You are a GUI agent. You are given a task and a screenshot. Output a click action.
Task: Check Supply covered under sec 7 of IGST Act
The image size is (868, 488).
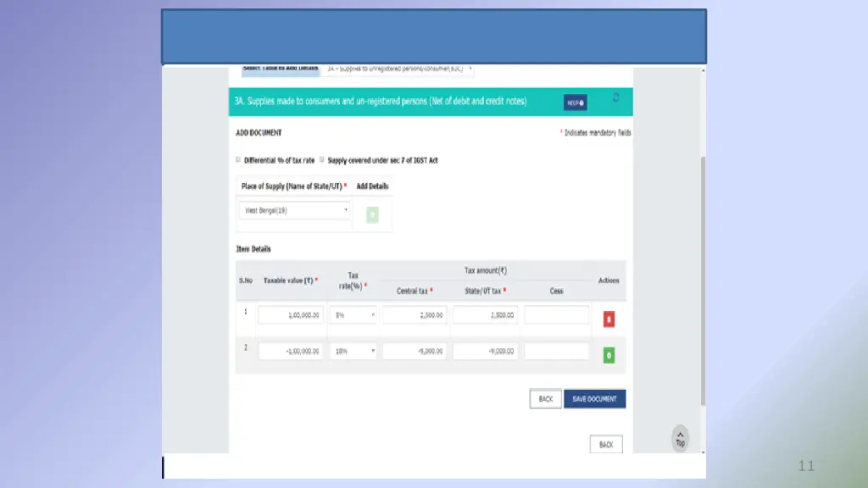pyautogui.click(x=322, y=160)
